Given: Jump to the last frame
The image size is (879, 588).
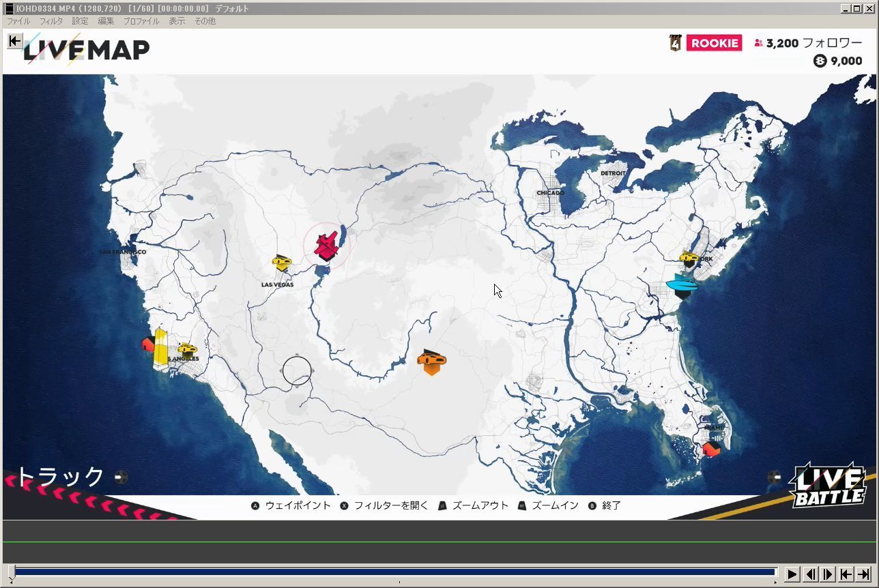Looking at the screenshot, I should (x=863, y=574).
